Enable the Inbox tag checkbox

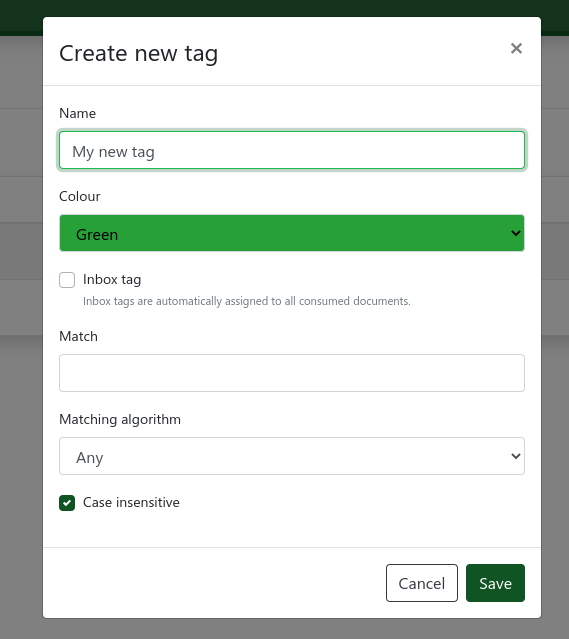(x=67, y=280)
